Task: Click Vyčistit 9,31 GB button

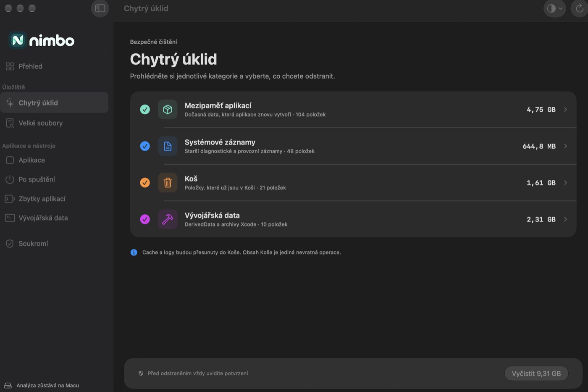Action: pyautogui.click(x=536, y=374)
